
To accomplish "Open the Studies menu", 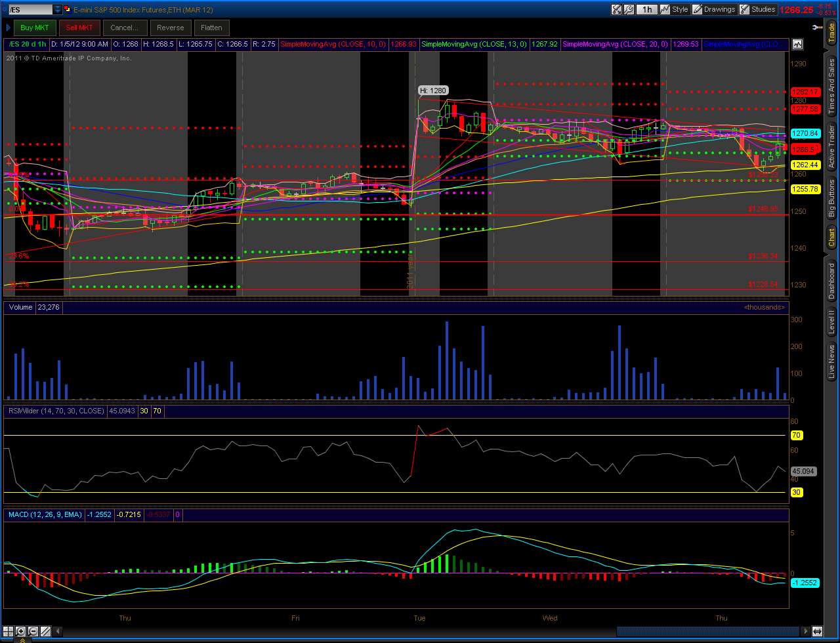I will coord(758,9).
